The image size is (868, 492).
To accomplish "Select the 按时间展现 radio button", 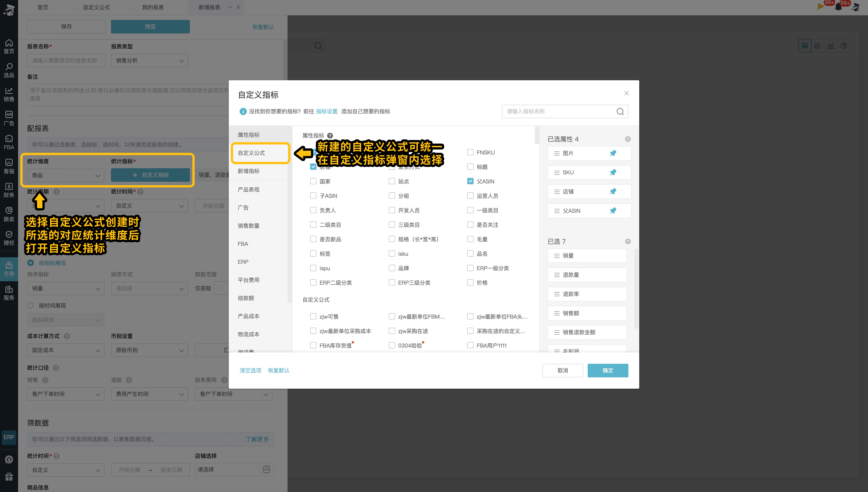I will tap(30, 305).
